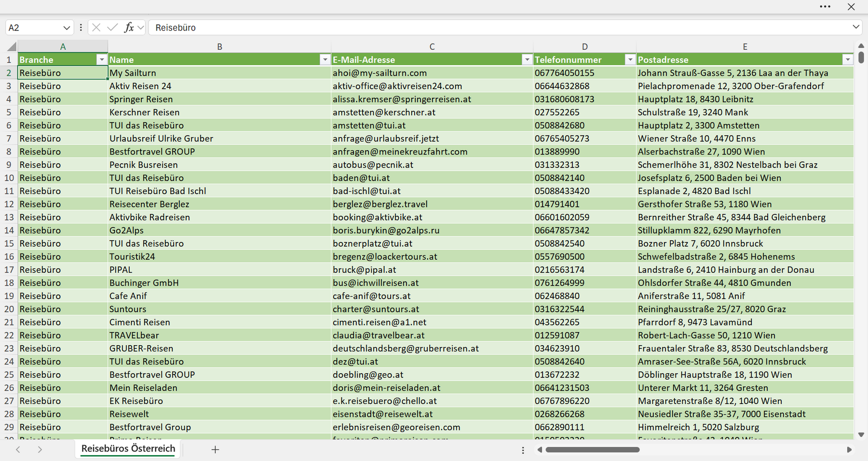Screen dimensions: 868x461
Task: Open the Name column filter dropdown
Action: (325, 59)
